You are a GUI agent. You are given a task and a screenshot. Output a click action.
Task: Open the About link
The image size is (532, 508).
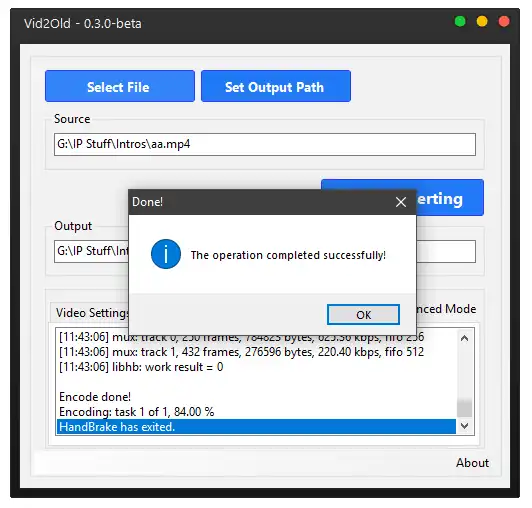(472, 463)
